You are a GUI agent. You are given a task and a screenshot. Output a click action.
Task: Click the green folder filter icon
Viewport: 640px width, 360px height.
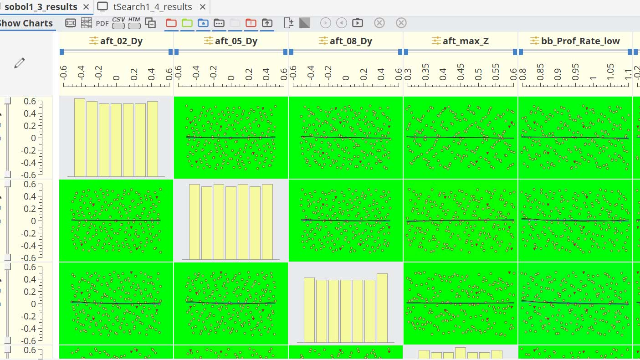pos(187,23)
